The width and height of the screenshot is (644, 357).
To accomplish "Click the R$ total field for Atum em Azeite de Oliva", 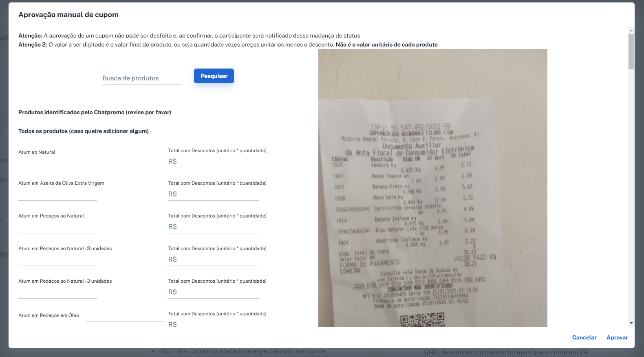I will [x=214, y=194].
